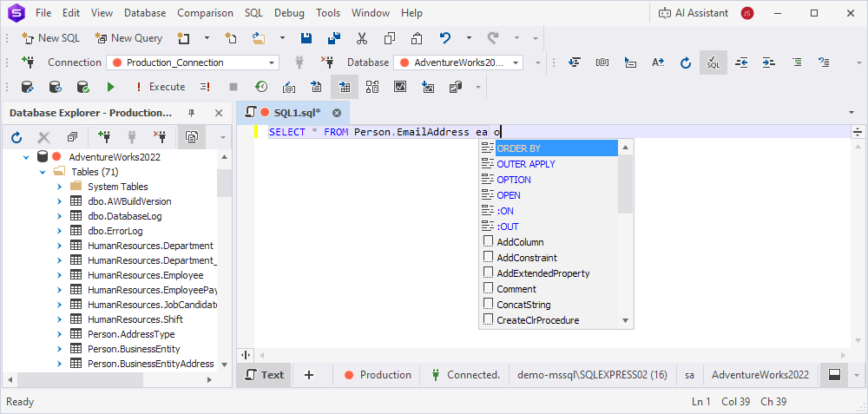The height and width of the screenshot is (414, 868).
Task: Click the new connection plug icon in Database Explorer
Action: 104,137
